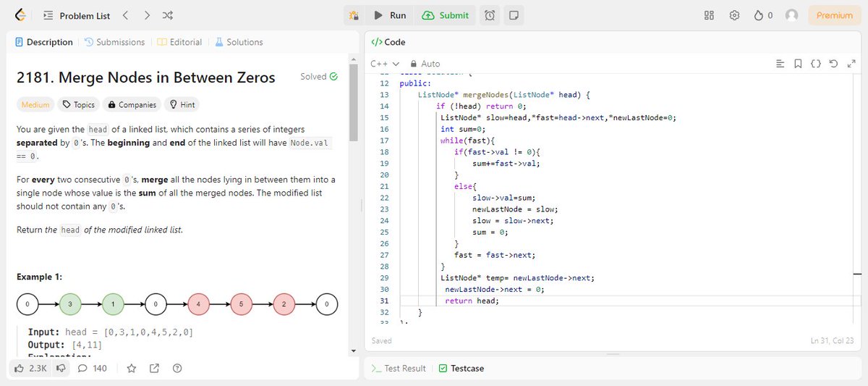Click the red node 5 in diagram

(x=241, y=305)
